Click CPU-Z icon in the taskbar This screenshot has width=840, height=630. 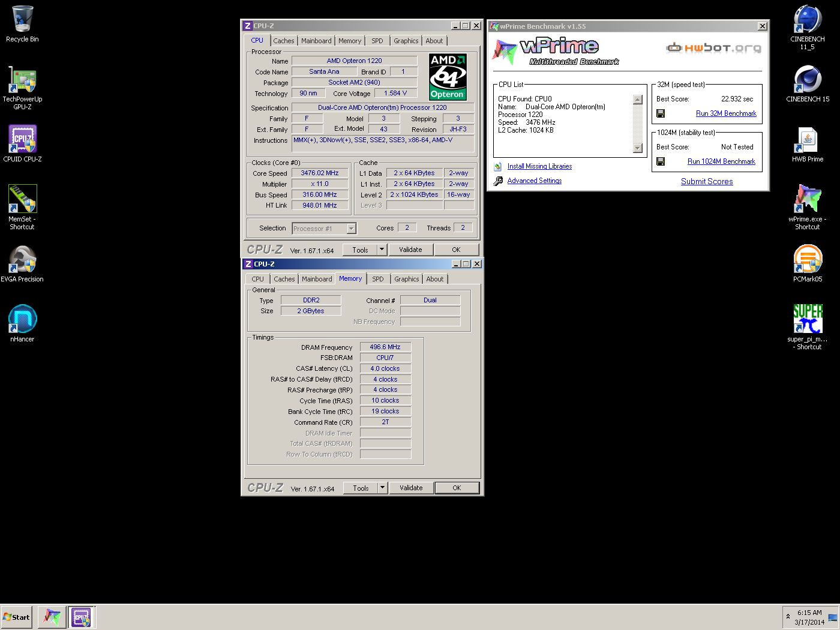pos(81,617)
